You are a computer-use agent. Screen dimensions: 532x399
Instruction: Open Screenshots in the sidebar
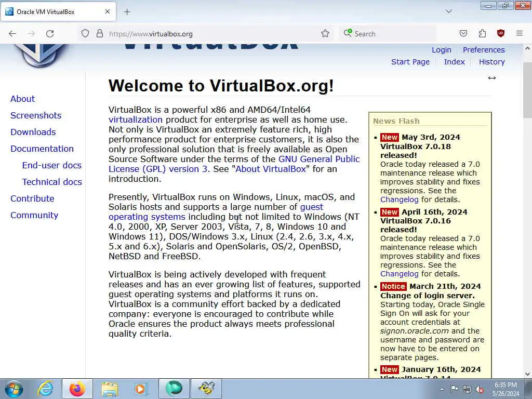pos(36,115)
